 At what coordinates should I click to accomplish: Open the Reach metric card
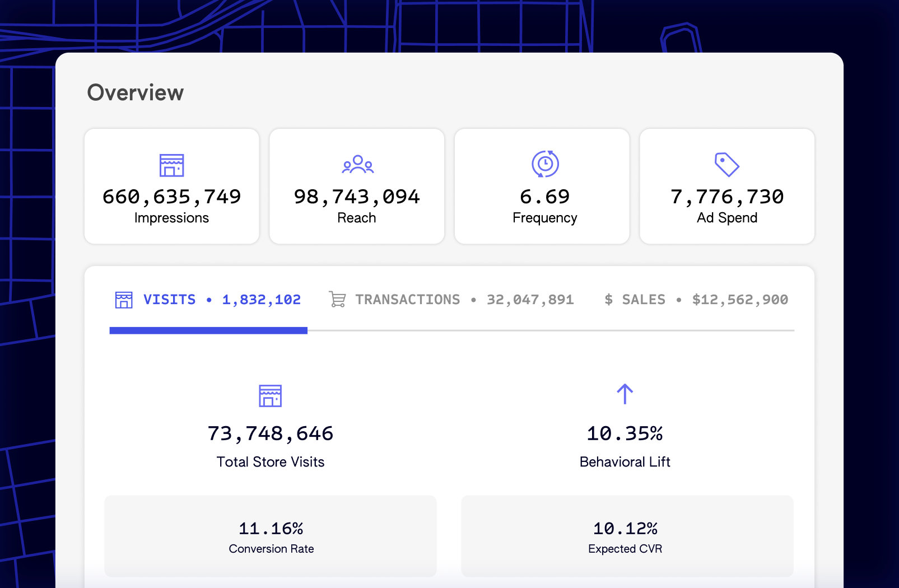[357, 186]
